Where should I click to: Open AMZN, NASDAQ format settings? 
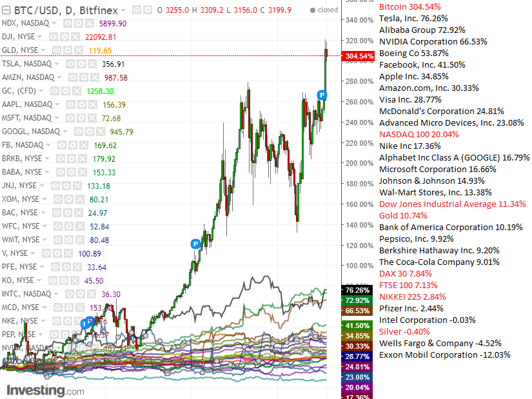[x=83, y=78]
